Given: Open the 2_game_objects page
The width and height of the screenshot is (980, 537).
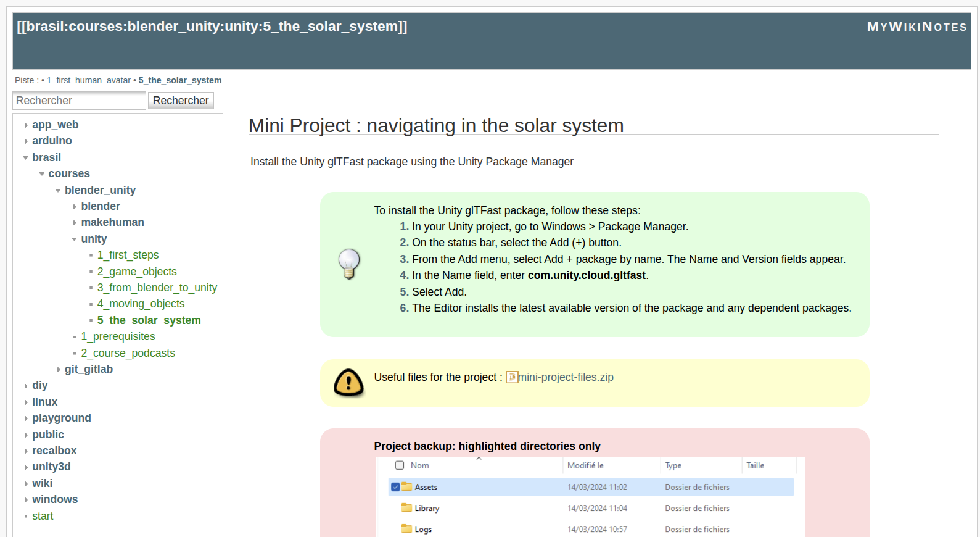Looking at the screenshot, I should click(x=137, y=272).
